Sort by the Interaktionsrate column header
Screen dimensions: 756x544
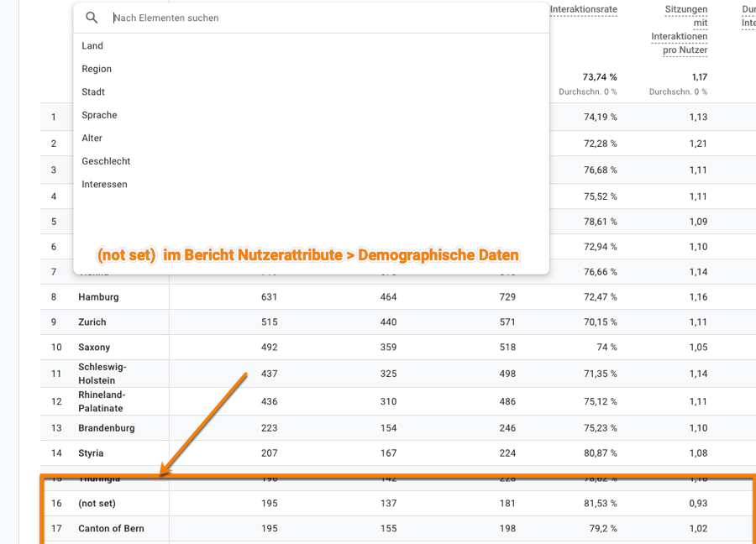pos(584,10)
